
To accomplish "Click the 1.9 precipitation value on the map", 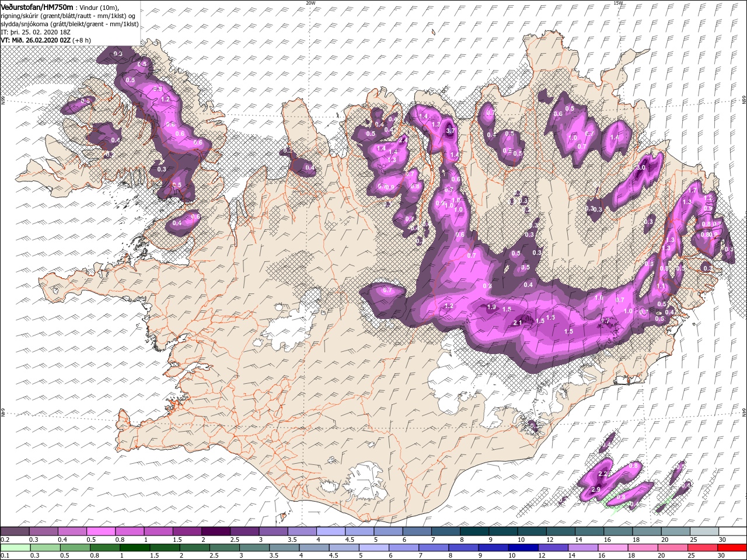I will (x=491, y=307).
